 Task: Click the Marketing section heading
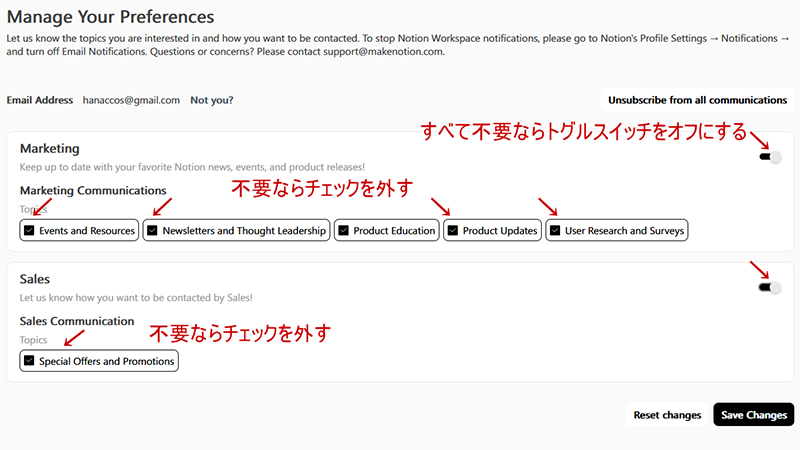[x=49, y=148]
